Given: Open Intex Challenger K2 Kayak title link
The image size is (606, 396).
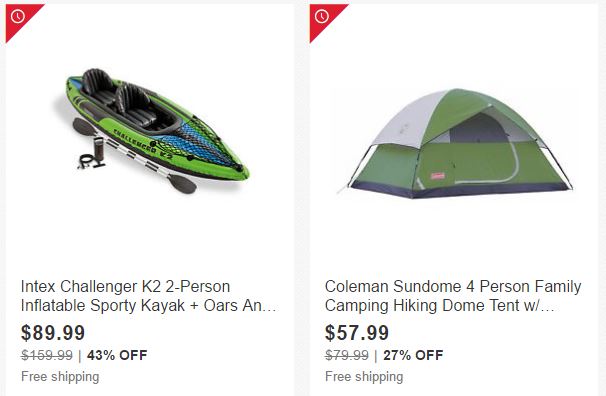Looking at the screenshot, I should coord(148,296).
